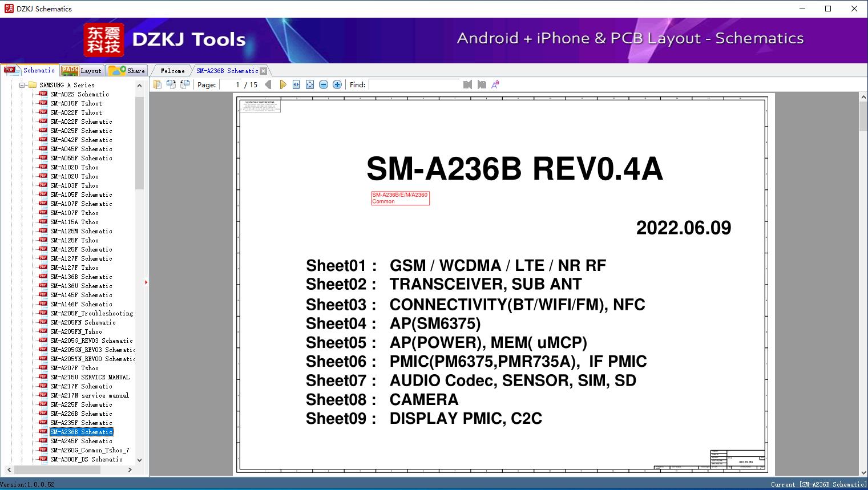Document viewer scroll down arrow
868x490 pixels.
click(x=863, y=472)
